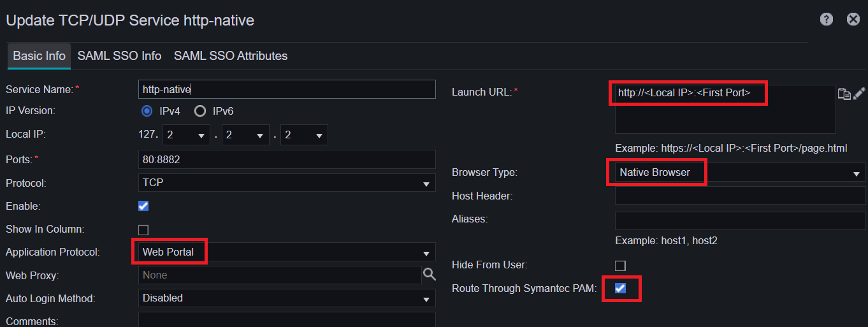Open the Protocol dropdown showing TCP
Image resolution: width=868 pixels, height=327 pixels.
tap(287, 183)
